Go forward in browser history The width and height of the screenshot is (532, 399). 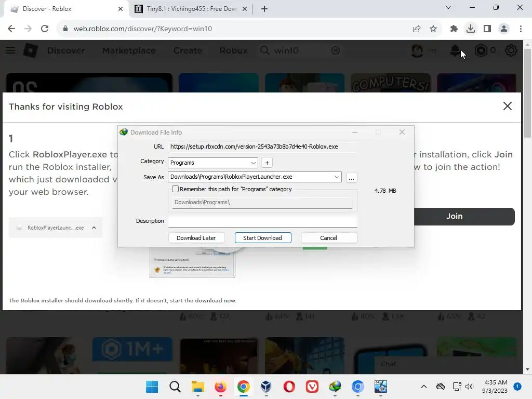[28, 29]
